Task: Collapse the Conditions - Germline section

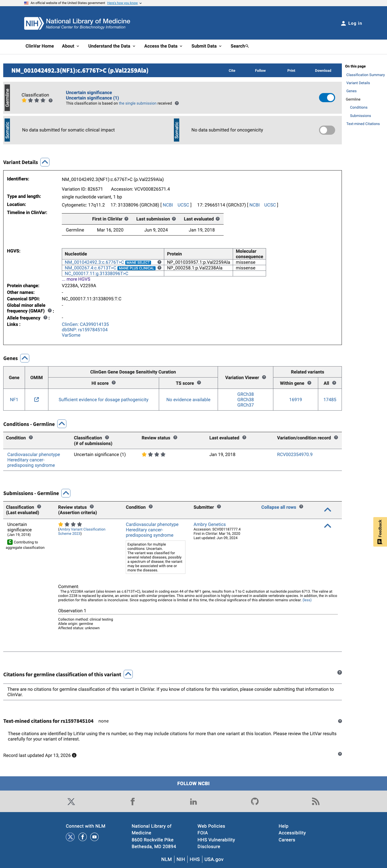Action: [62, 424]
